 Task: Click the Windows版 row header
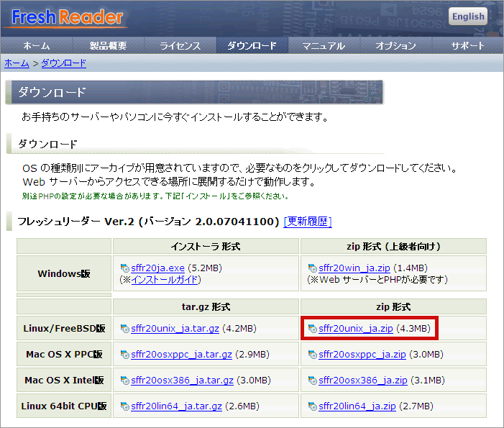pos(64,273)
